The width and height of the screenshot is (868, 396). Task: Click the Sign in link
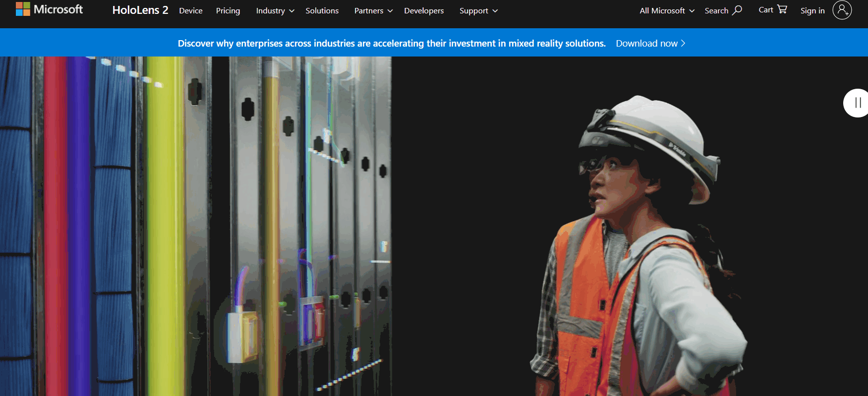coord(812,10)
